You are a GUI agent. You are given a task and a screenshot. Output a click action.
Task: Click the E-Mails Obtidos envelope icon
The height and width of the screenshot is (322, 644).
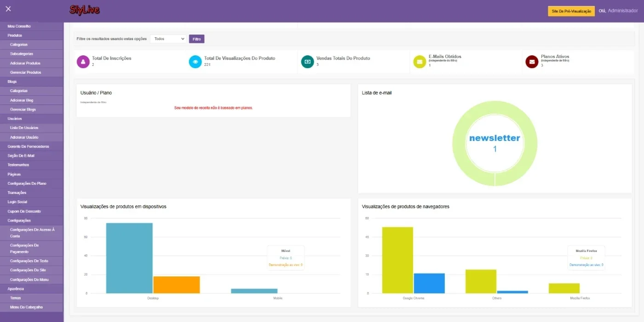pos(420,61)
